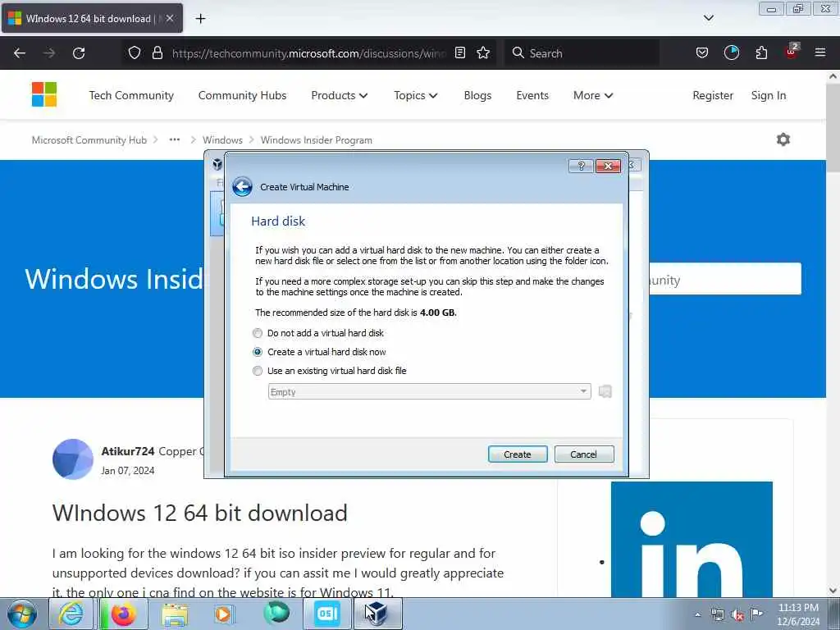This screenshot has width=840, height=630.
Task: Select the 'WIndows 12 64 bit download' tab
Action: coord(92,18)
